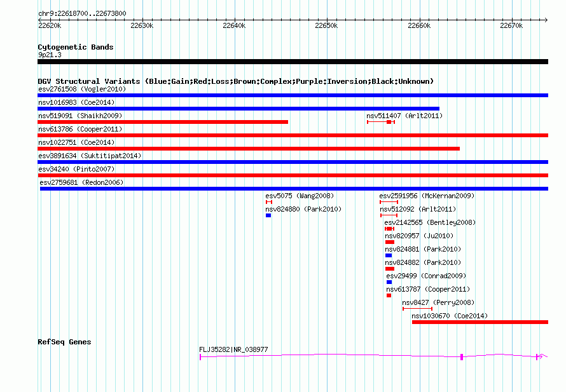Click the red esv34240 loss bar
This screenshot has height=392, width=566.
pyautogui.click(x=293, y=175)
